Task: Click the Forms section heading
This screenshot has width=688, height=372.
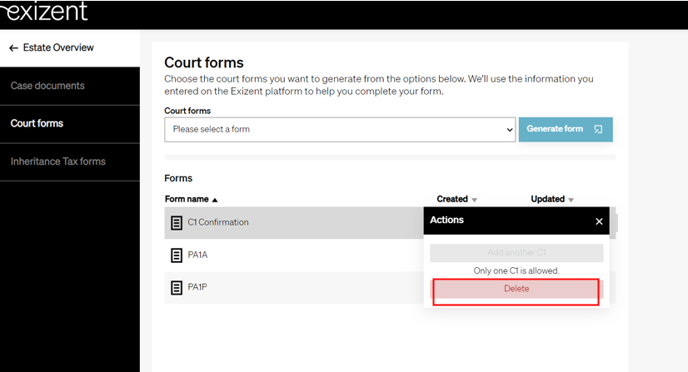Action: point(179,178)
